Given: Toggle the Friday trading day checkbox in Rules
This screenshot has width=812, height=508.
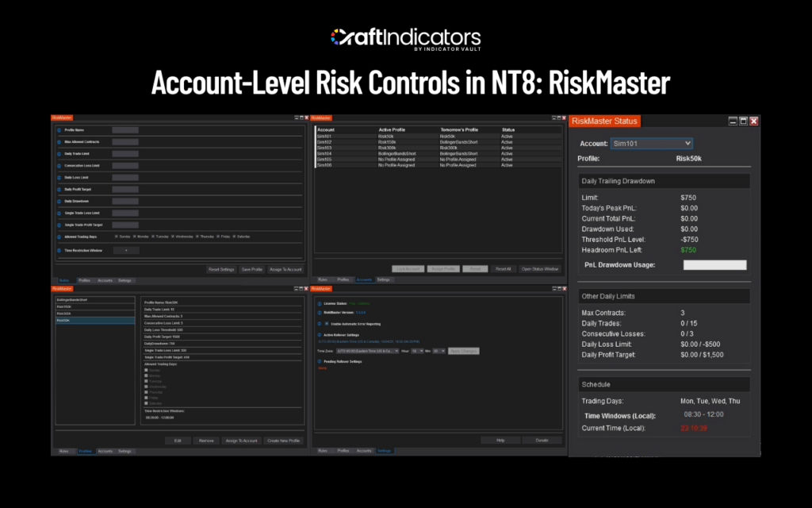Looking at the screenshot, I should [218, 237].
